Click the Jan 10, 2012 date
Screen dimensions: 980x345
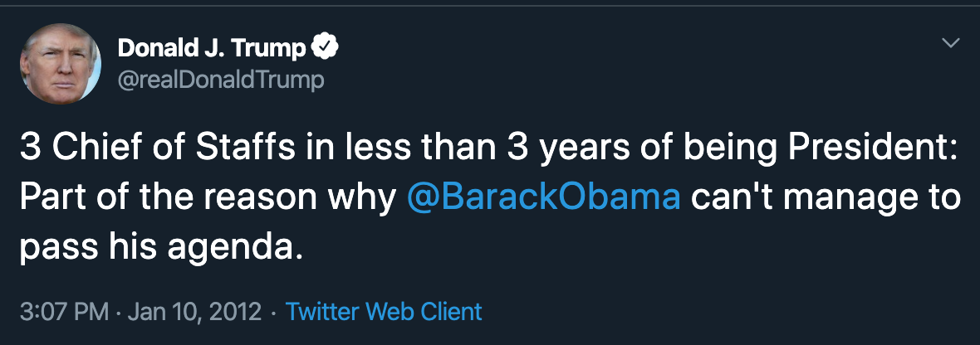tap(194, 311)
